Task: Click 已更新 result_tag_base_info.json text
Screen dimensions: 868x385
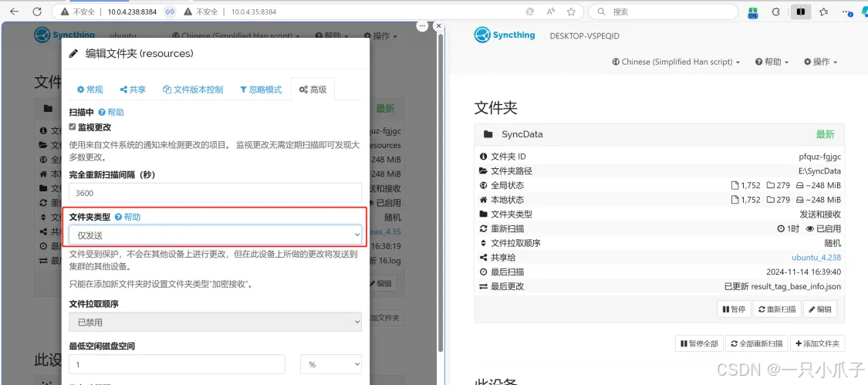Action: click(783, 286)
